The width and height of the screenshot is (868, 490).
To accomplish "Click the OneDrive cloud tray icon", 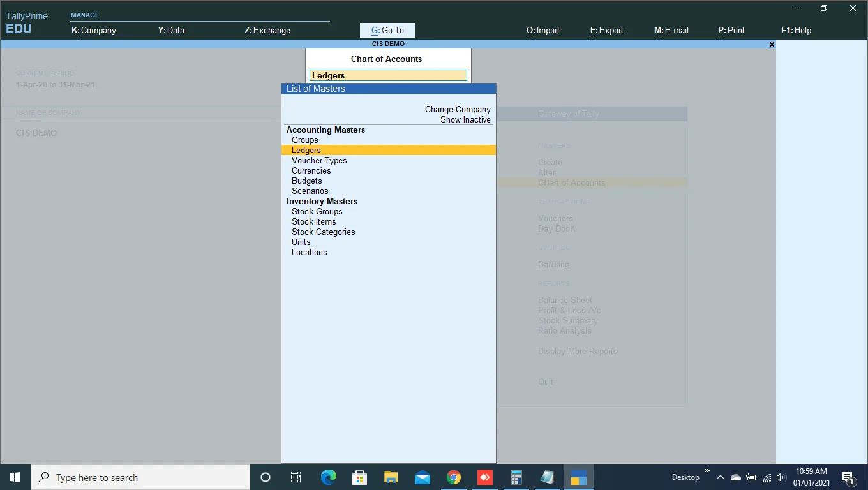I will click(x=735, y=477).
